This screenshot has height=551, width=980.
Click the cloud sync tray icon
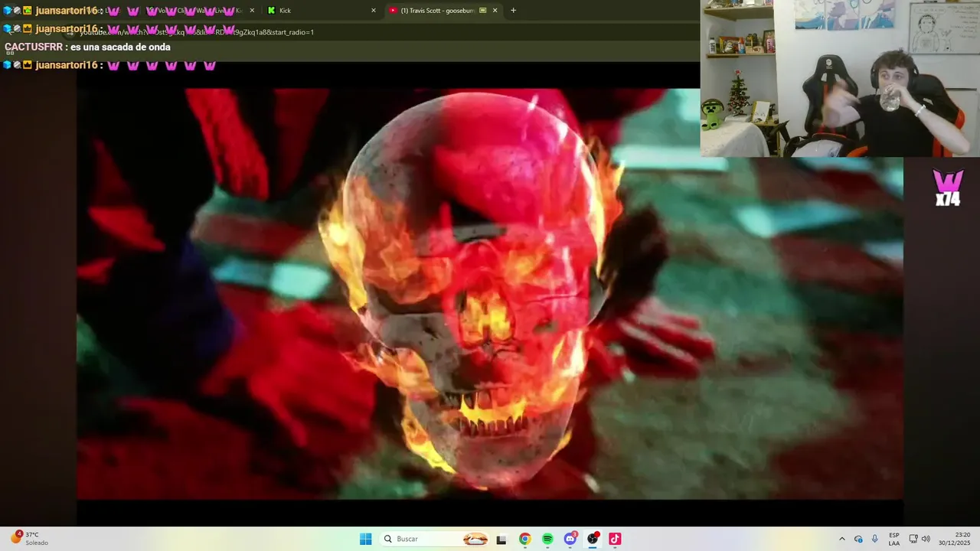point(858,539)
